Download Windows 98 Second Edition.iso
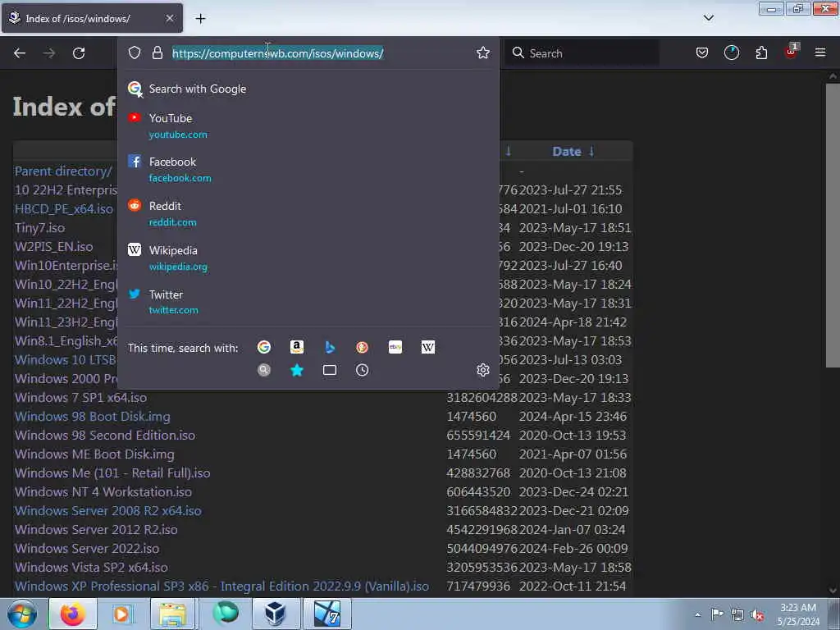The height and width of the screenshot is (630, 840). (x=104, y=435)
